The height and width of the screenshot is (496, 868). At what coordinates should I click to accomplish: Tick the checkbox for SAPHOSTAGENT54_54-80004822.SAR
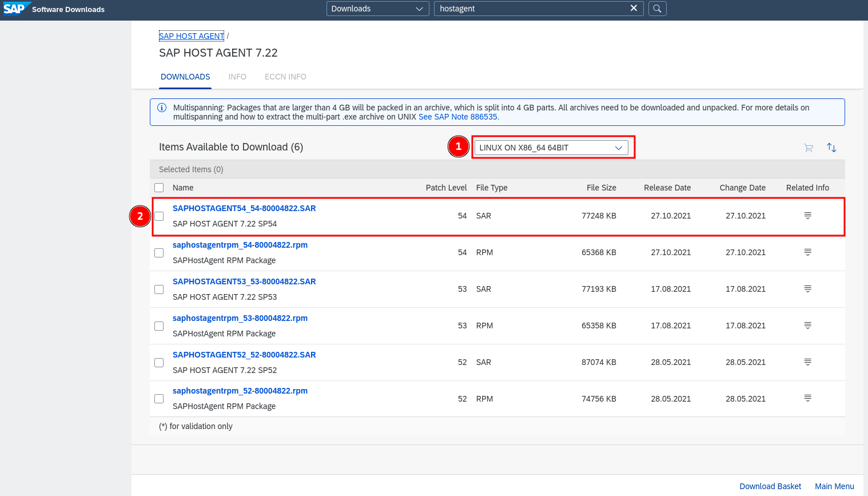click(x=160, y=216)
